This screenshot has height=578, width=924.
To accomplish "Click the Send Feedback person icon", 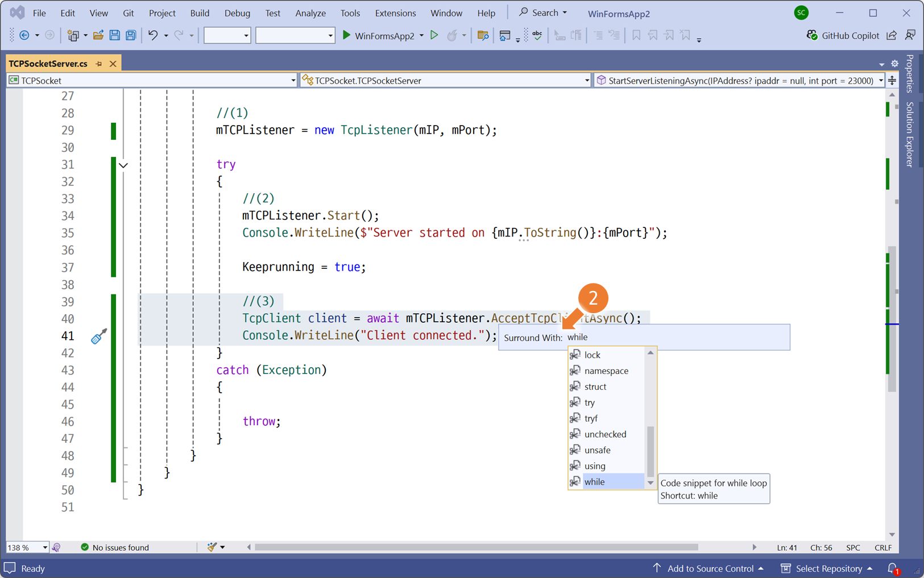I will point(910,35).
